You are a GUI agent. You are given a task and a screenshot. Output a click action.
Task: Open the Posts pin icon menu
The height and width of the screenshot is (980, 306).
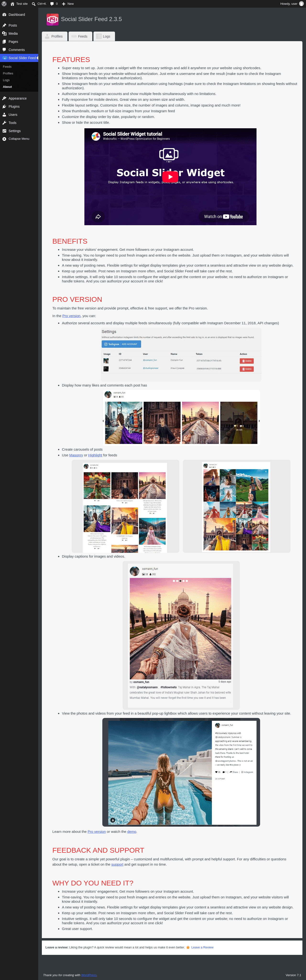(4, 26)
